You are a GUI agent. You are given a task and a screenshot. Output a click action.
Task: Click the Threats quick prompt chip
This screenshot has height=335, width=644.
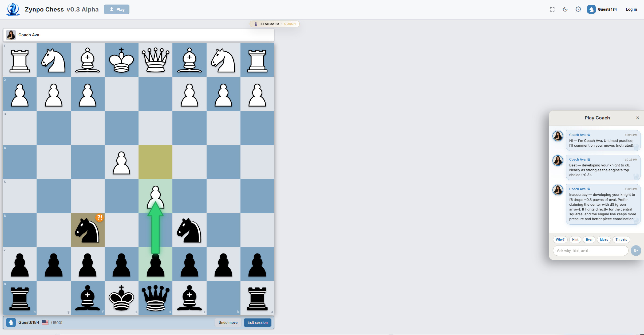pyautogui.click(x=621, y=240)
